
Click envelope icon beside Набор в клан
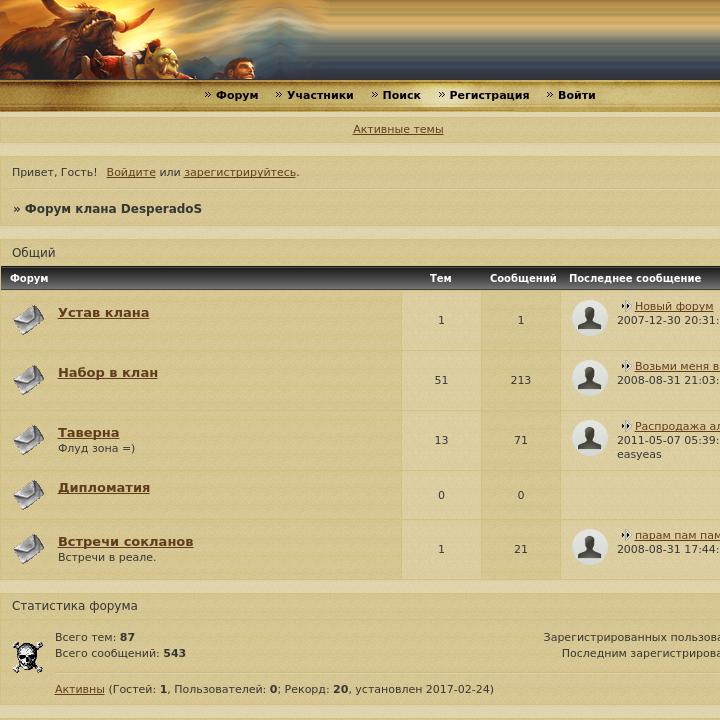pos(28,379)
